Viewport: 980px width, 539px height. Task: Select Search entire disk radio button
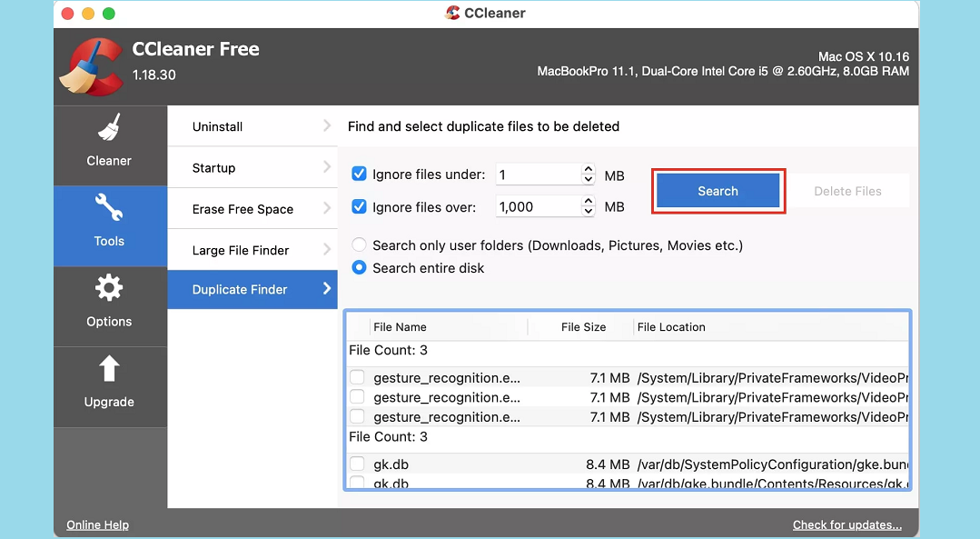coord(359,267)
